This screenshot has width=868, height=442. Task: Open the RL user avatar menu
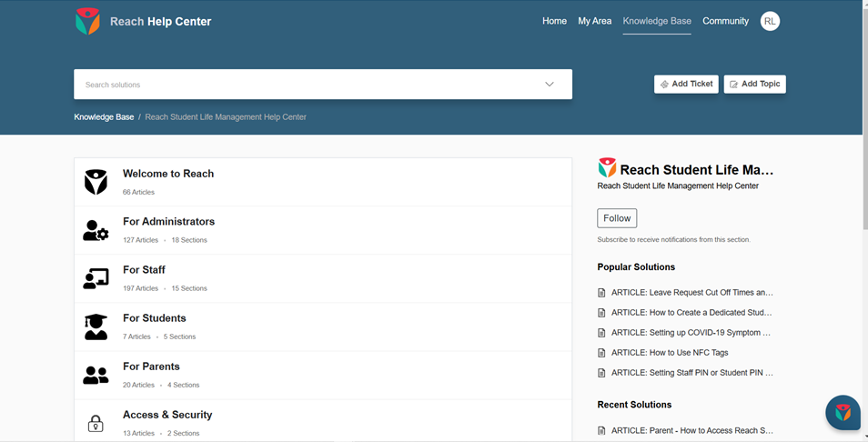click(770, 21)
